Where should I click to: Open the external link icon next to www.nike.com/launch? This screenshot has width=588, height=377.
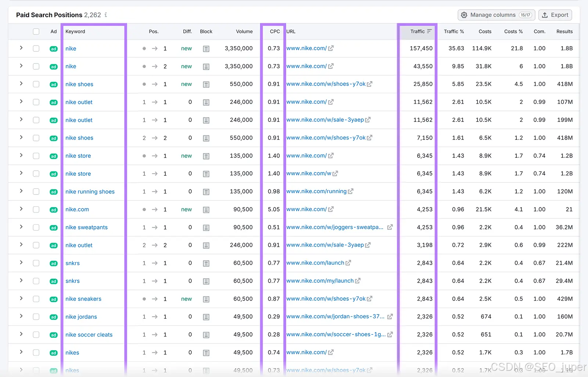(x=348, y=263)
